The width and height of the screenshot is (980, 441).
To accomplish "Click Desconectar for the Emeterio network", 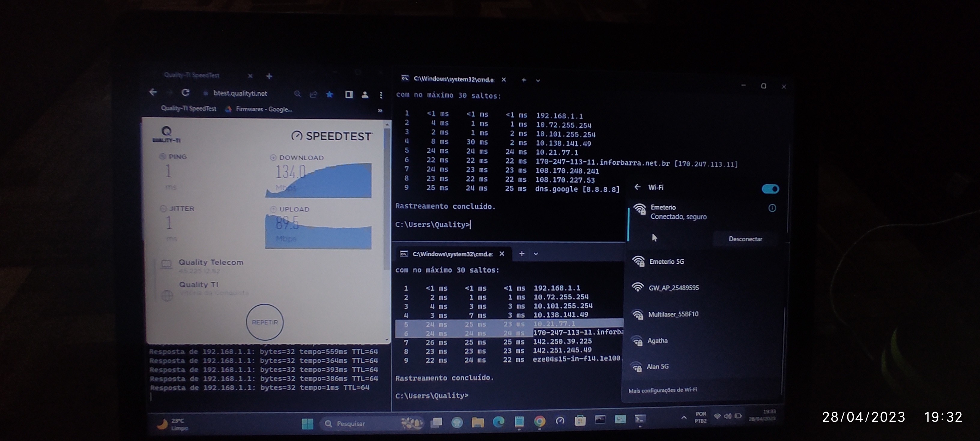I will tap(745, 239).
